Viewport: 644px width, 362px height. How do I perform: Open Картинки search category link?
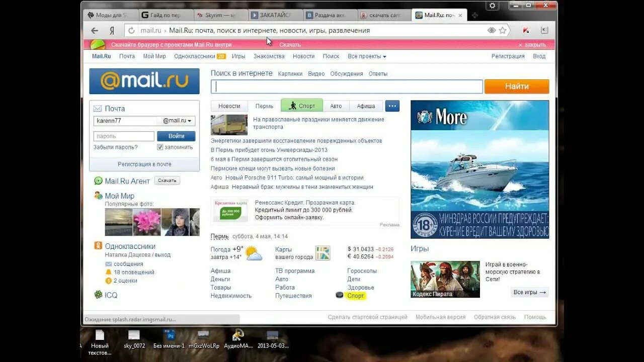[290, 74]
